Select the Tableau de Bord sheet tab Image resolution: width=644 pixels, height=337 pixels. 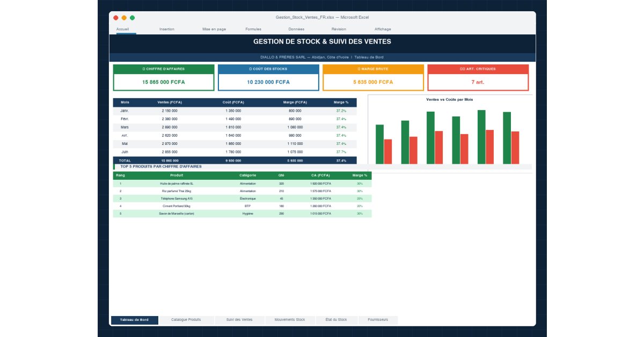pyautogui.click(x=135, y=320)
